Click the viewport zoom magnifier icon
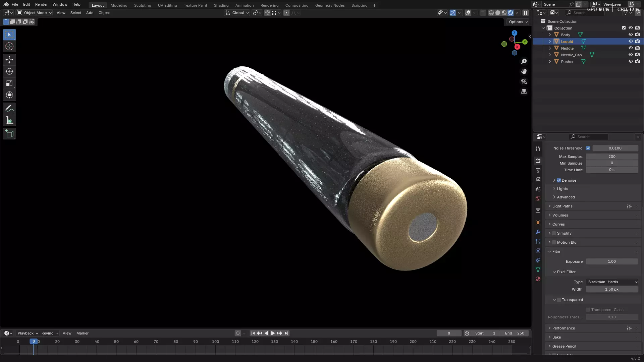Viewport: 644px width, 362px height. 524,61
